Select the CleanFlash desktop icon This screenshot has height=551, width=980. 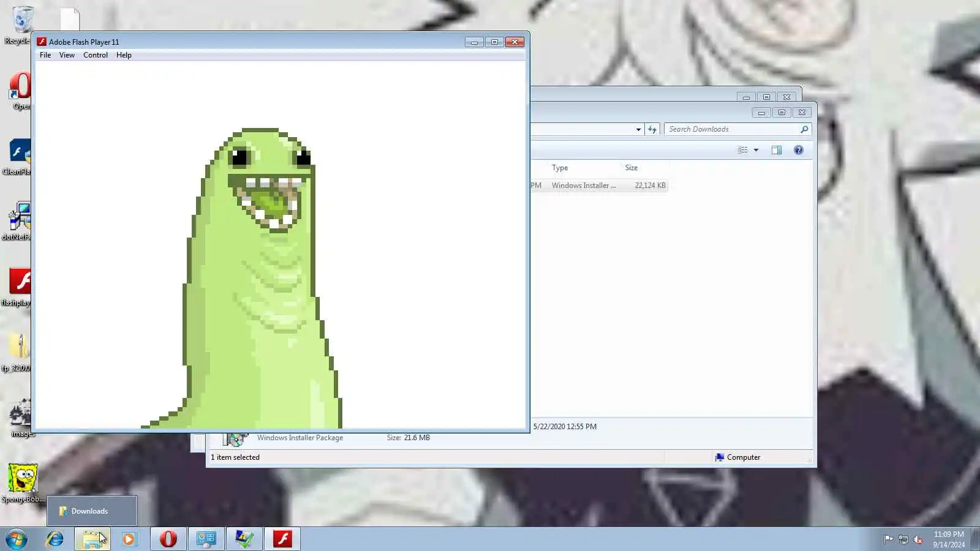click(17, 157)
